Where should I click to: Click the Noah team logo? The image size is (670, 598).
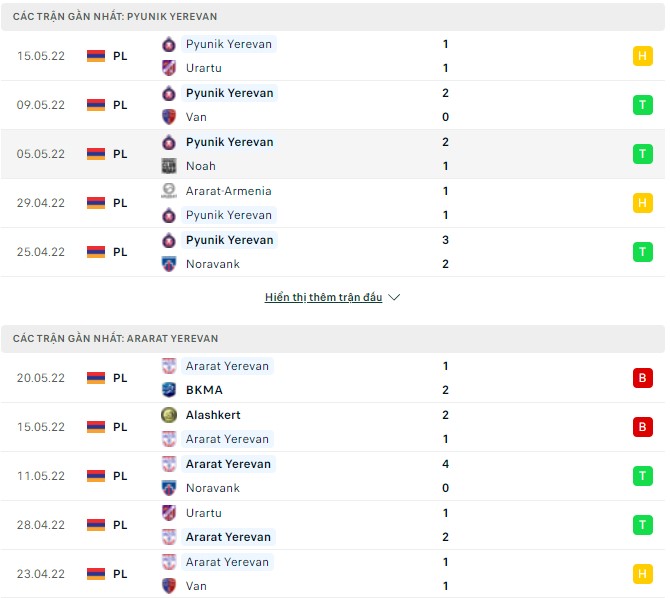coord(169,166)
